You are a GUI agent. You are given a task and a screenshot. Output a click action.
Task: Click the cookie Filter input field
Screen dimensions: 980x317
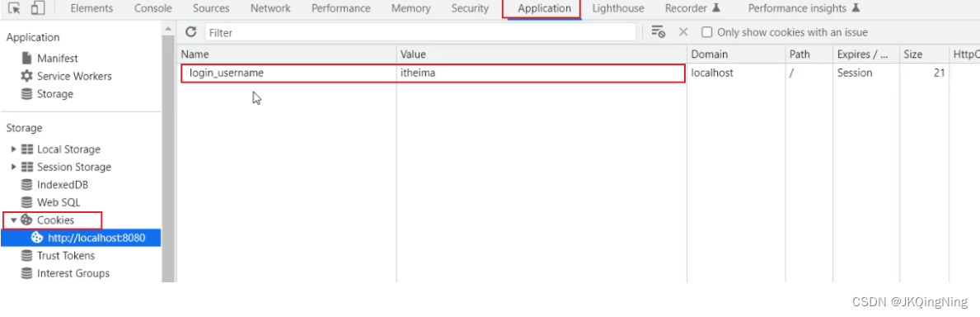tap(420, 32)
